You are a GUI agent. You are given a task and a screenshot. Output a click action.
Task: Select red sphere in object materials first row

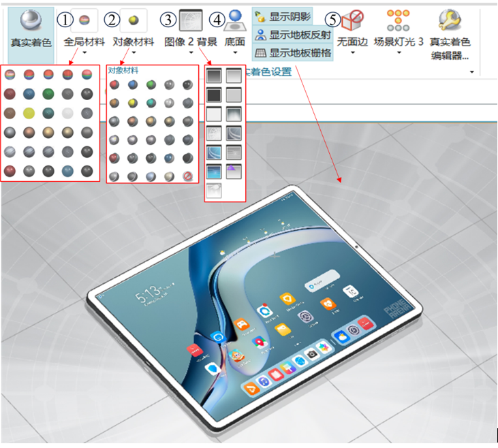[x=114, y=85]
